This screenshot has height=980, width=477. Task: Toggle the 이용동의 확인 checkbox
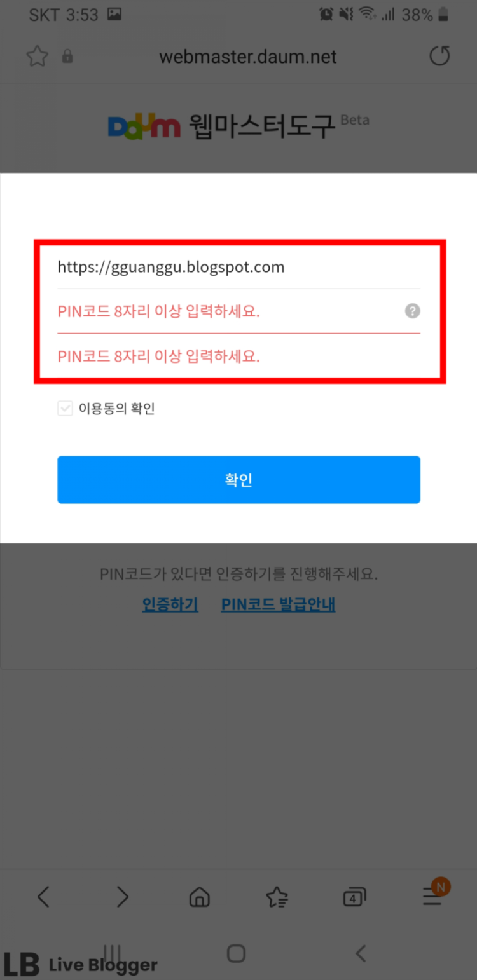[x=65, y=409]
